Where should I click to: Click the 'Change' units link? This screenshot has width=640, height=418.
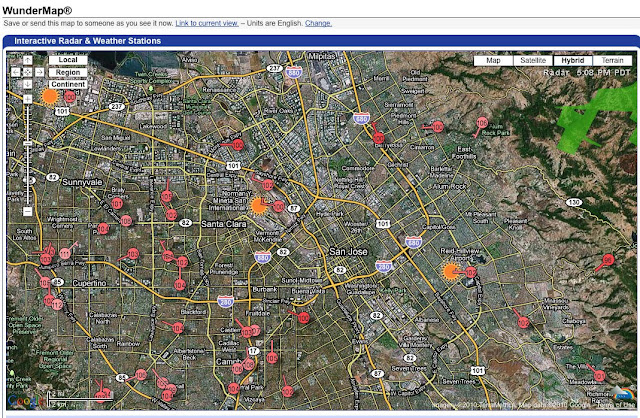click(318, 23)
